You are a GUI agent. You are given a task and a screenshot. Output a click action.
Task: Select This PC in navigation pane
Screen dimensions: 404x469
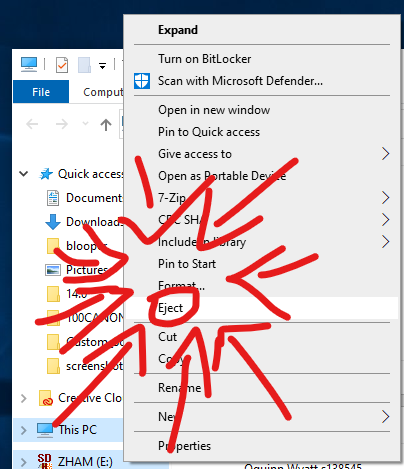(x=77, y=430)
